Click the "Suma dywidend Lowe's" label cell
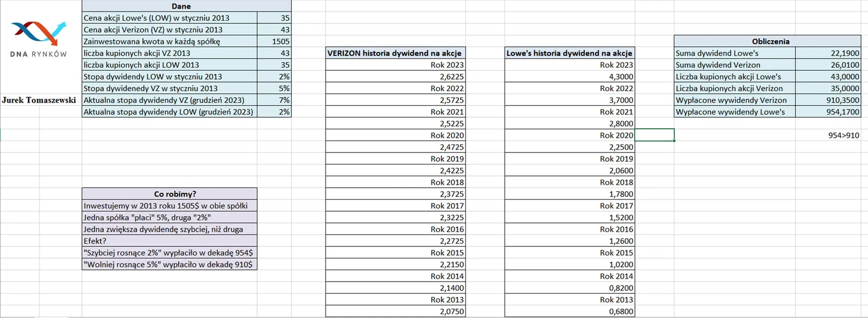The width and height of the screenshot is (868, 318). click(x=735, y=53)
